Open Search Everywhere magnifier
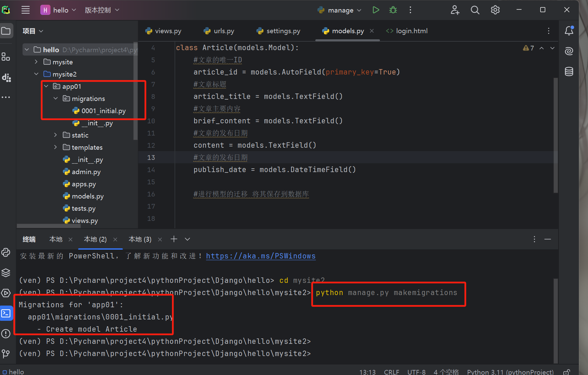588x375 pixels. tap(475, 10)
